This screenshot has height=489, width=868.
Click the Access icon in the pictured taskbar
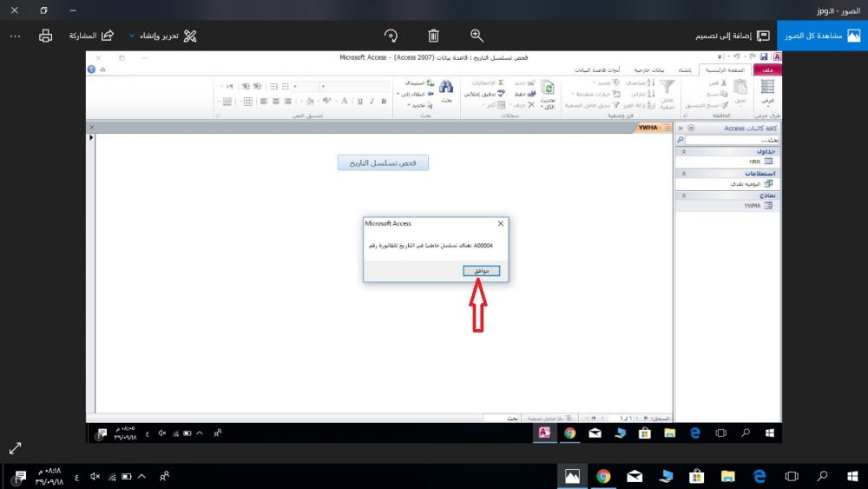coord(545,433)
